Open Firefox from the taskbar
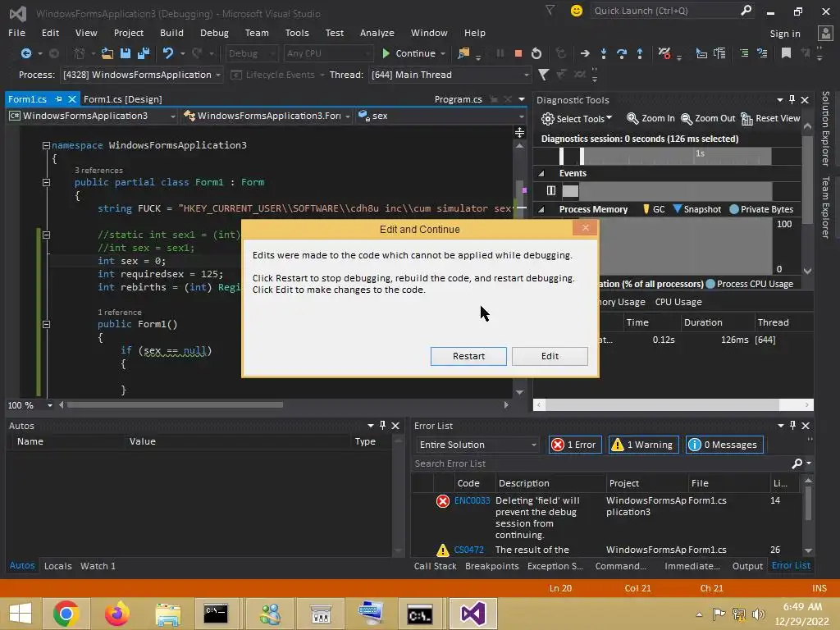Screen dimensions: 840x630 click(x=116, y=614)
